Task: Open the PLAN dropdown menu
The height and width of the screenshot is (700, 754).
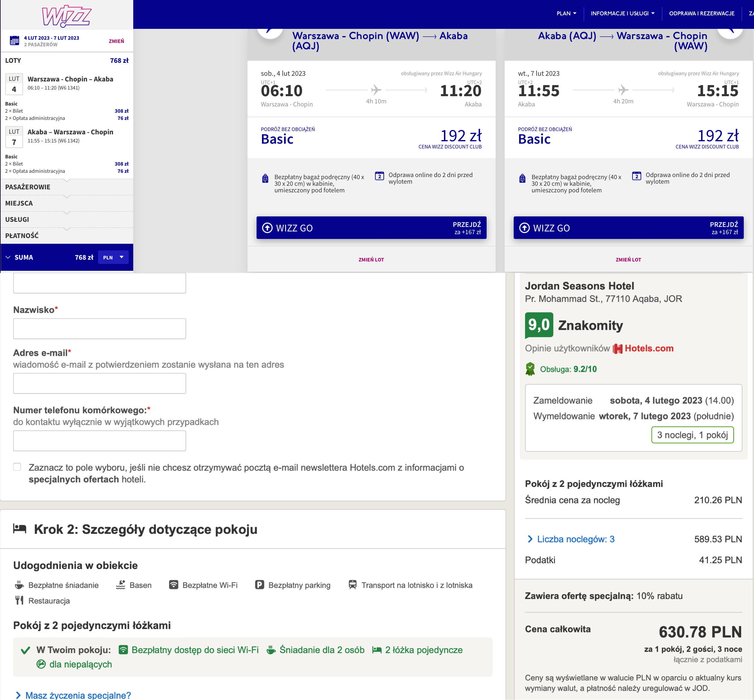Action: 566,13
